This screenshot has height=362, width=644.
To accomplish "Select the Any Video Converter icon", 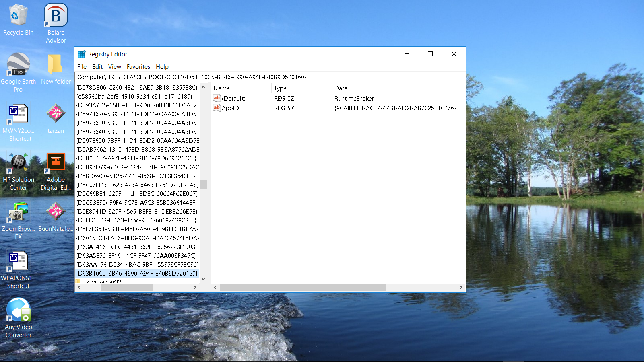I will pyautogui.click(x=18, y=318).
